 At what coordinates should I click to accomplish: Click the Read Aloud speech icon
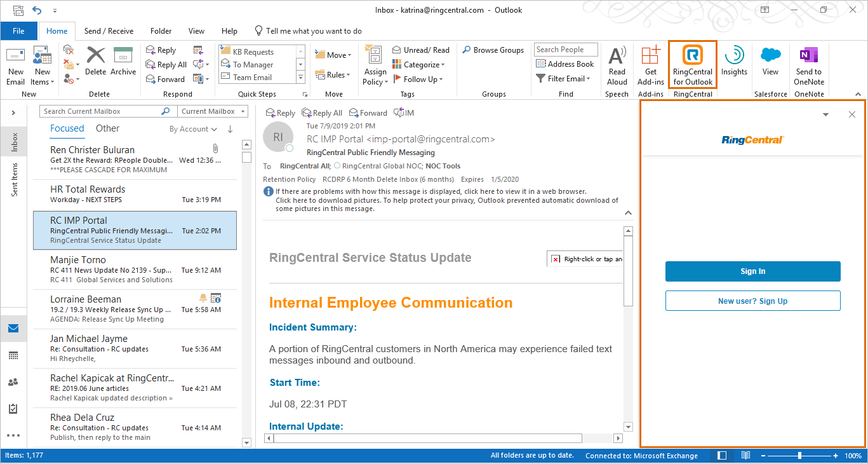[617, 65]
